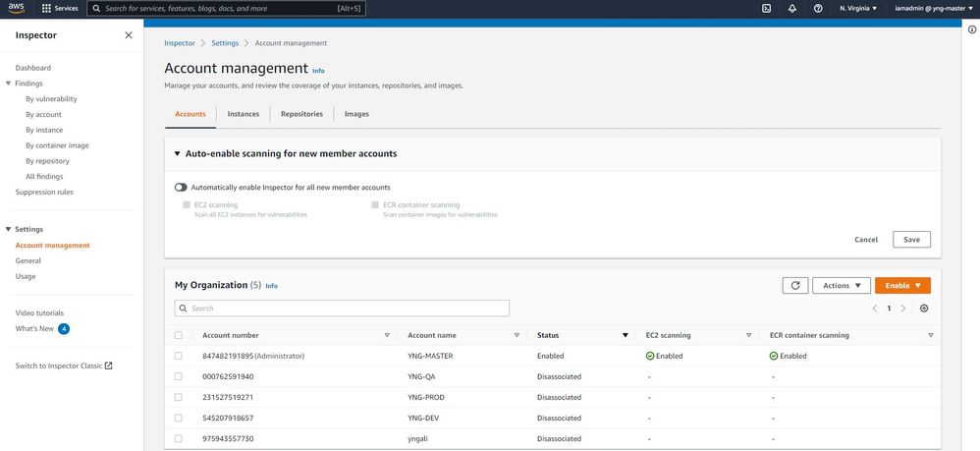Viewport: 980px width, 451px height.
Task: Open All findings in sidebar
Action: pos(44,177)
